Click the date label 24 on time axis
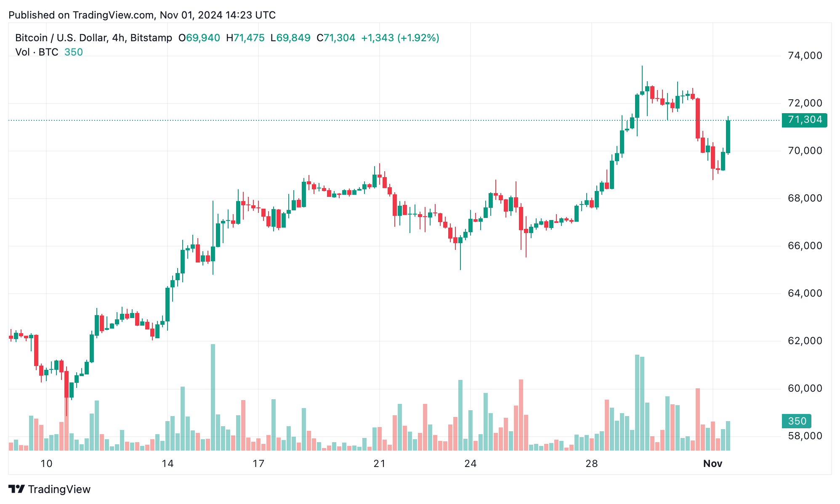This screenshot has height=504, width=840. coord(471,464)
